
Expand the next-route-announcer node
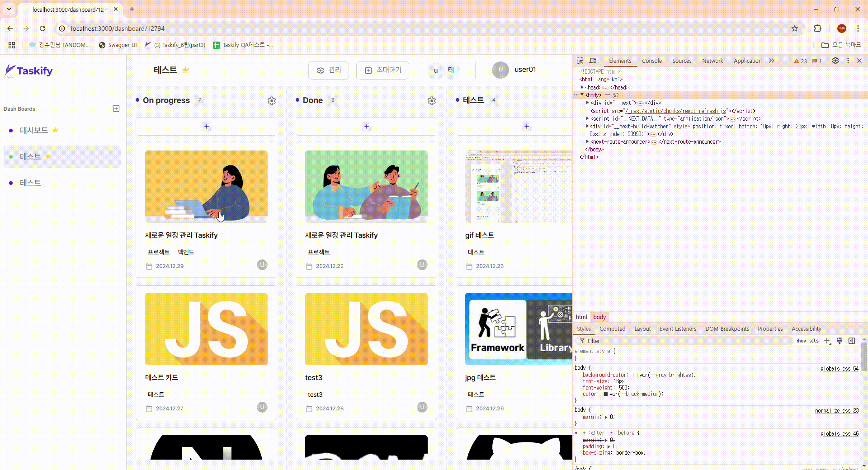[x=587, y=141]
